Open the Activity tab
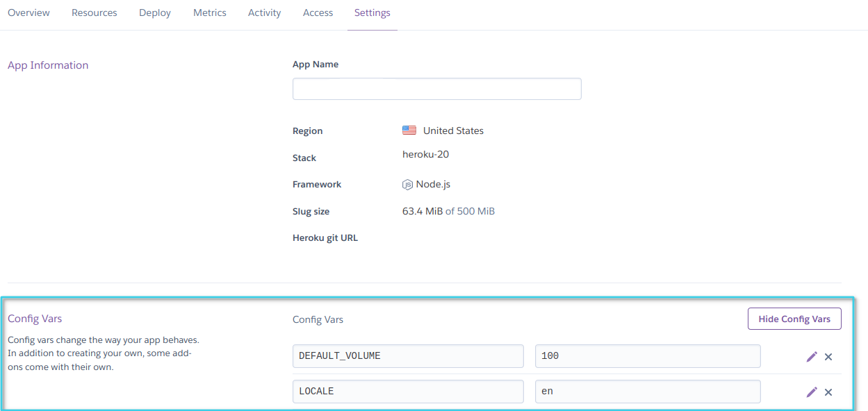868x411 pixels. pos(264,12)
